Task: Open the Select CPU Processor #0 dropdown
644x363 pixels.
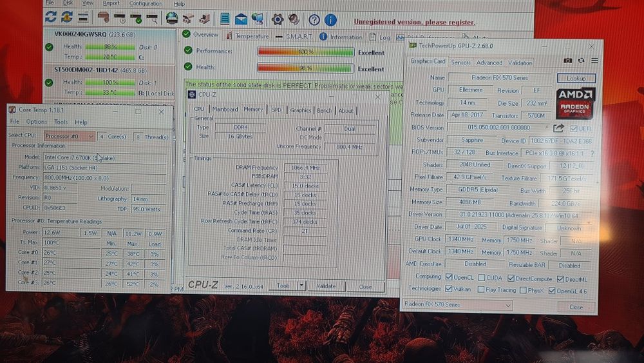Action: click(x=70, y=136)
